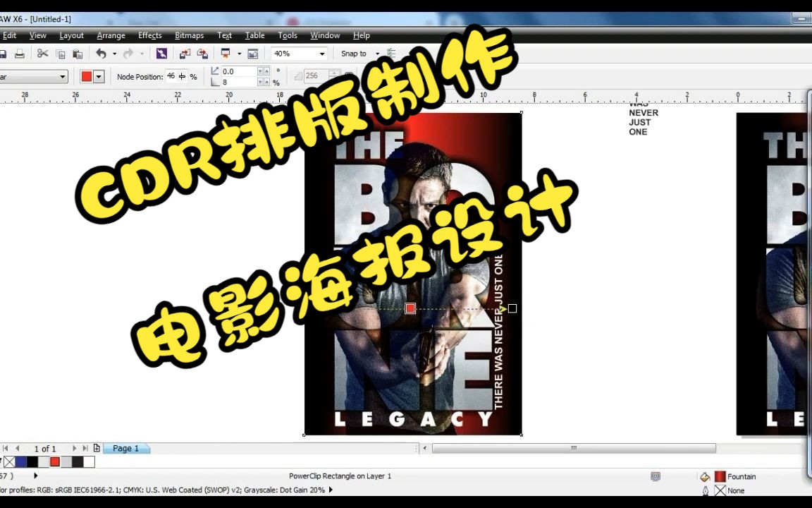The height and width of the screenshot is (508, 812).
Task: Select the Search Content toolbar icon
Action: (162, 53)
